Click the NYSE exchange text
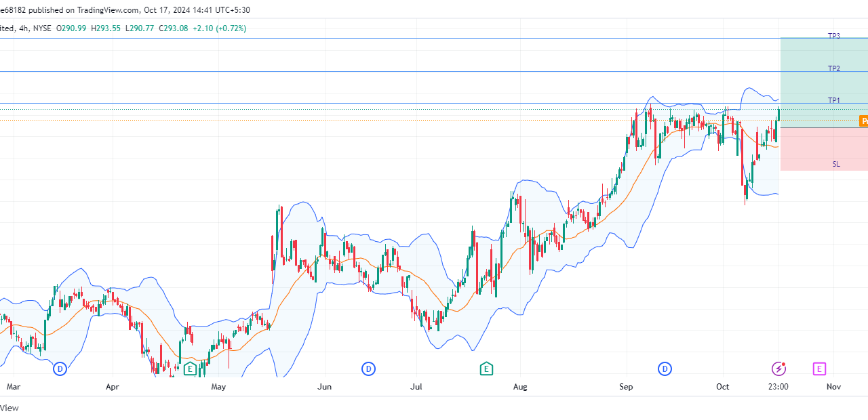 42,28
